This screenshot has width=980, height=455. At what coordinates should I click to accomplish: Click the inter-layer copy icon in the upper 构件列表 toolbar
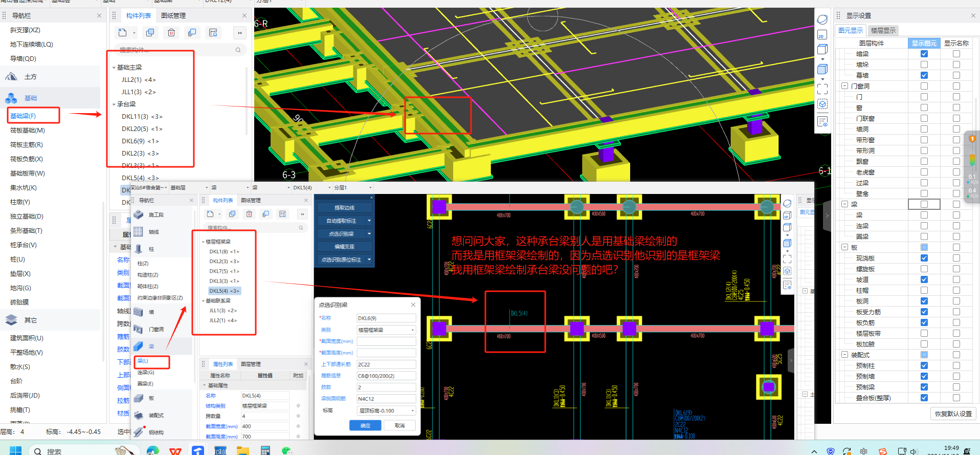(x=192, y=33)
